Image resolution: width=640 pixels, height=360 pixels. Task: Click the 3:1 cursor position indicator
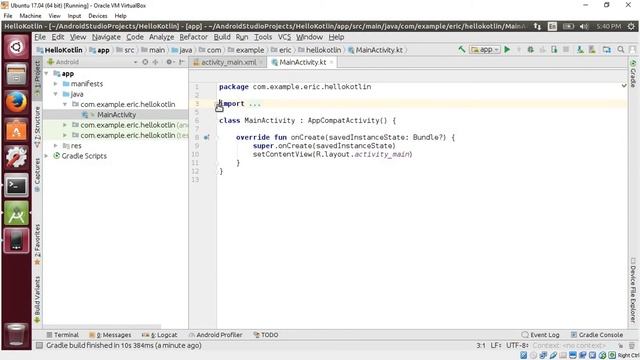[481, 345]
